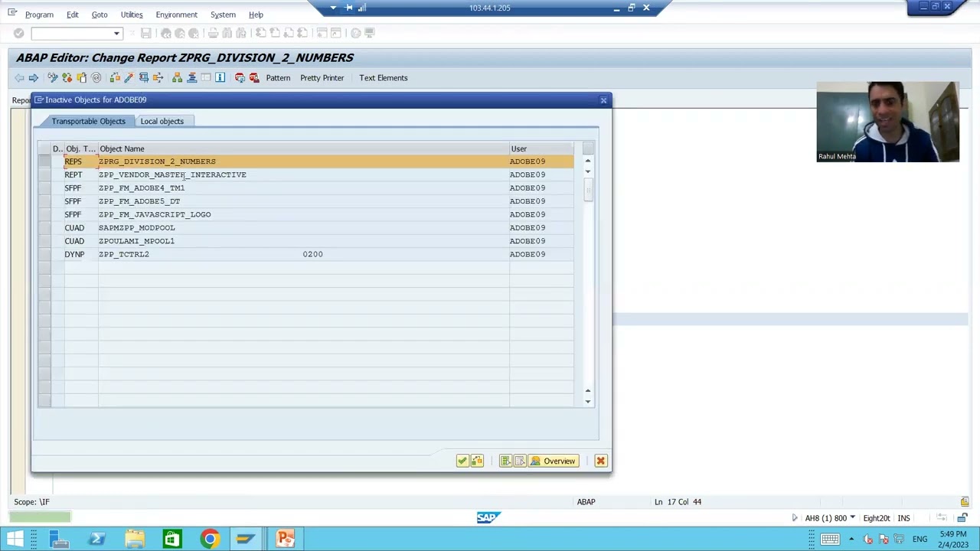Toggle row selector for ZPP_TCTRL2
980x551 pixels.
click(44, 254)
